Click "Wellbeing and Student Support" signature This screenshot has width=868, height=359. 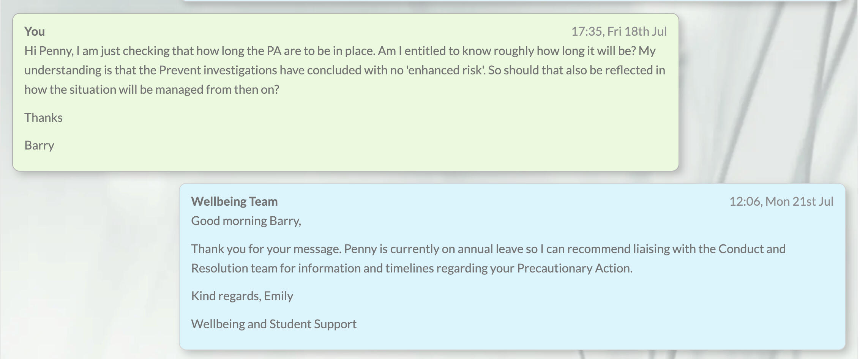pyautogui.click(x=273, y=324)
